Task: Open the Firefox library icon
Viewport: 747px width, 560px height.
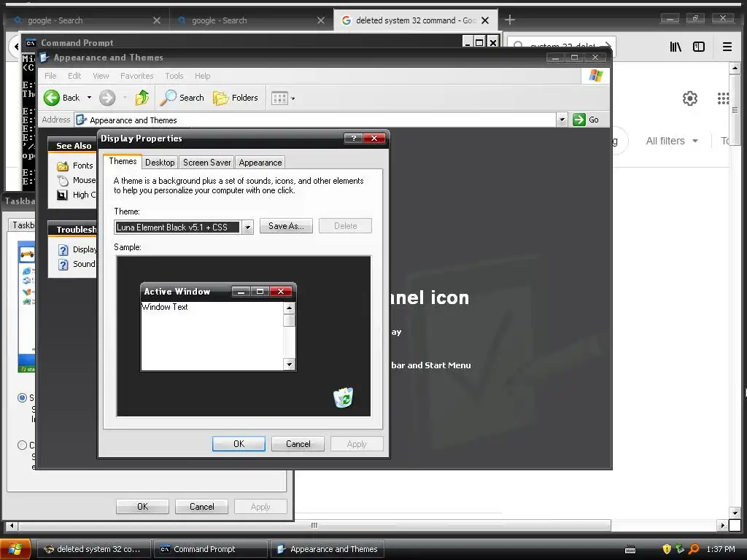Action: pyautogui.click(x=676, y=47)
